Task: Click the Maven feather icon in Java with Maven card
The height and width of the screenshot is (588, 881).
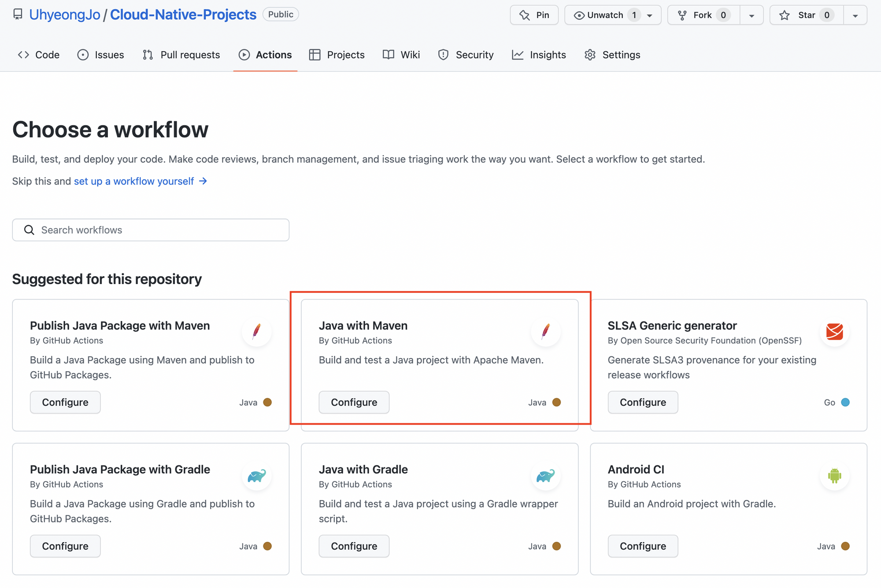Action: (x=545, y=331)
